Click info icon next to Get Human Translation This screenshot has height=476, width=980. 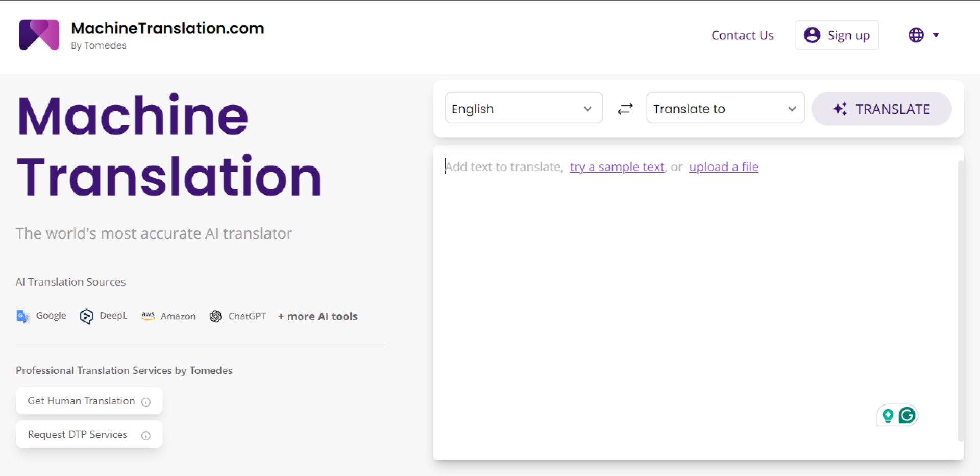tap(146, 402)
